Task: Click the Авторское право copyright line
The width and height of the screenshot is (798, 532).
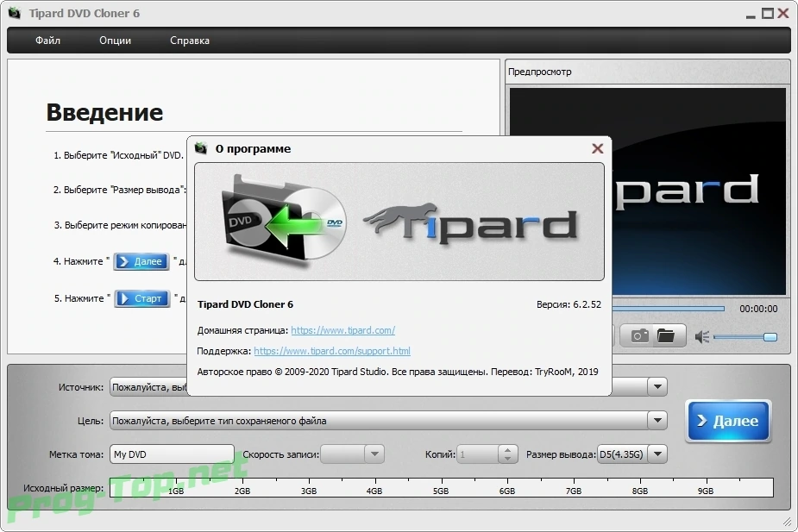Action: pyautogui.click(x=398, y=372)
